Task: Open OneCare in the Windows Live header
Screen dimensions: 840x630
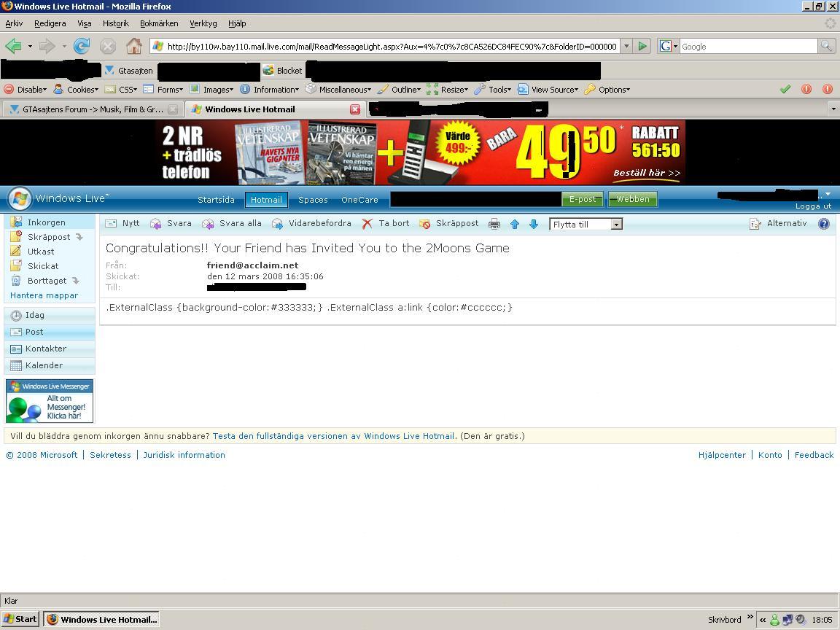Action: (x=359, y=200)
